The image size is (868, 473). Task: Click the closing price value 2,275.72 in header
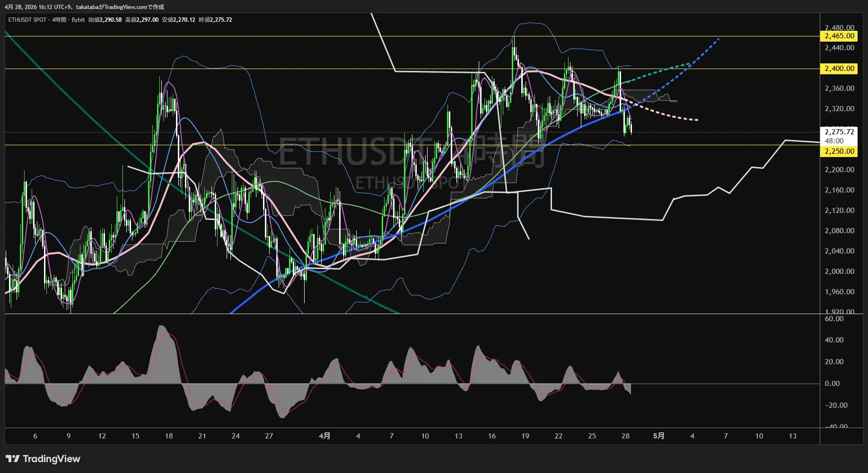pos(221,20)
